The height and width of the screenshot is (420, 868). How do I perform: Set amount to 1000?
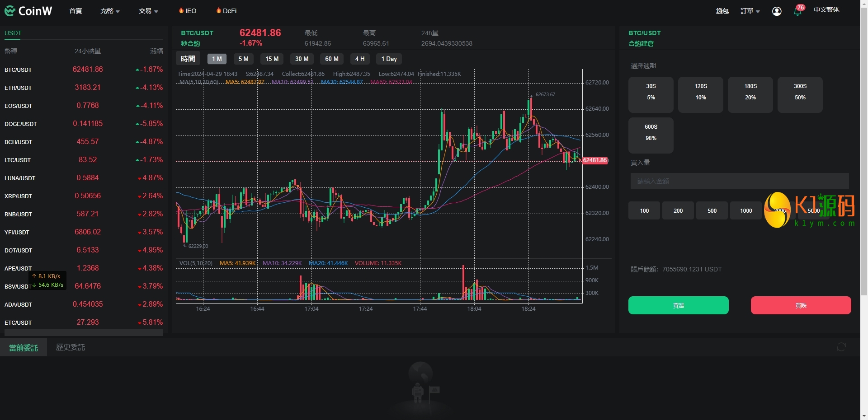tap(746, 210)
